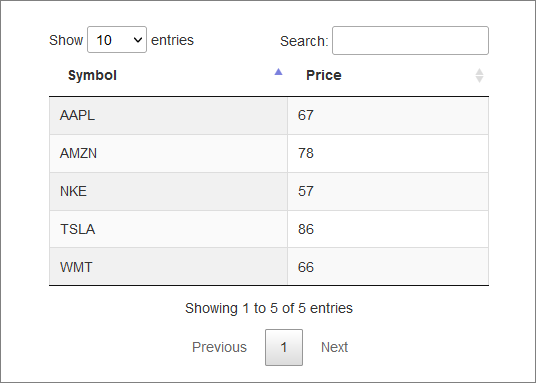Go to the Next page
Viewport: 536px width, 383px height.
point(334,347)
